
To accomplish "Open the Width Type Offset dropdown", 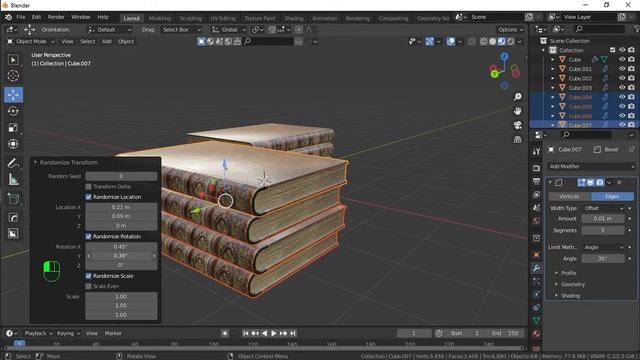I will (x=603, y=208).
